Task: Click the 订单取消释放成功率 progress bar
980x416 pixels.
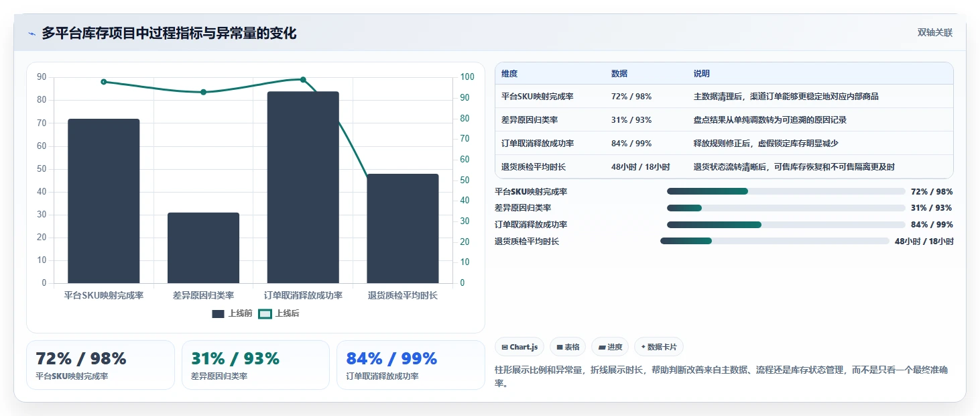Action: point(786,225)
